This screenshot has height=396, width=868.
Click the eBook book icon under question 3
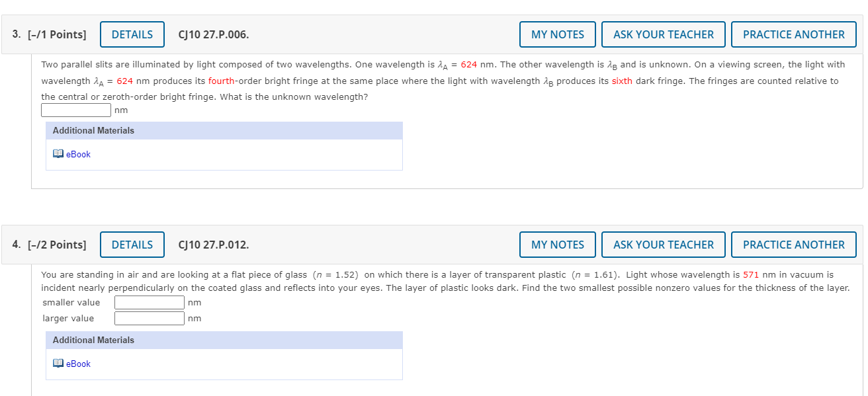coord(58,154)
